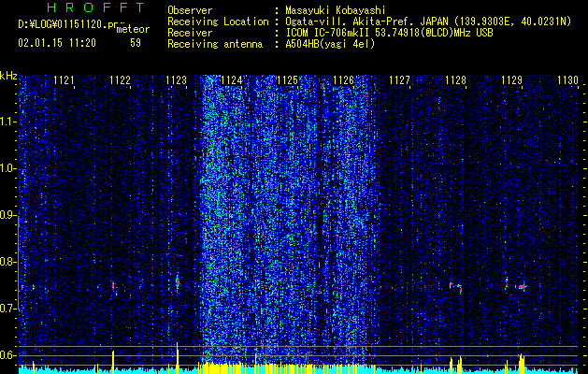Click the red meteor echo near 1123

(178, 281)
